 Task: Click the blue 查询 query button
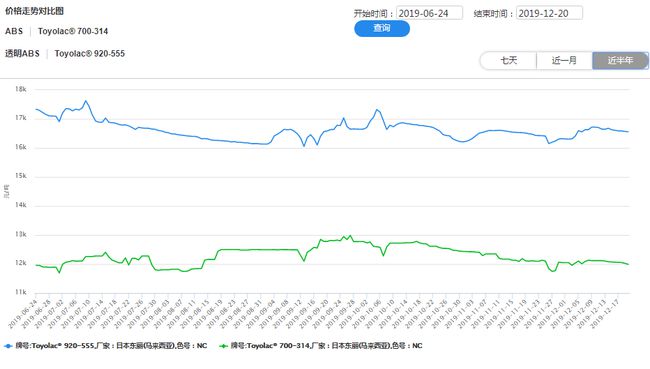tap(382, 29)
